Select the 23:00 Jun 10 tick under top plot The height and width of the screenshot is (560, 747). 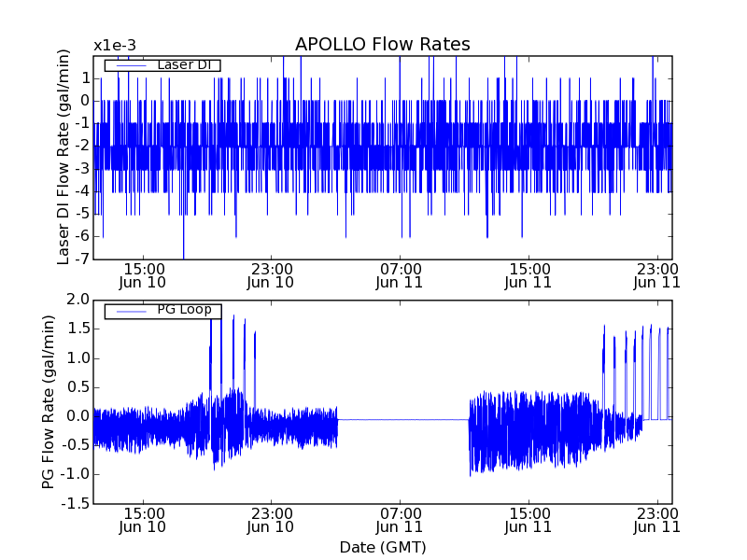click(x=271, y=274)
